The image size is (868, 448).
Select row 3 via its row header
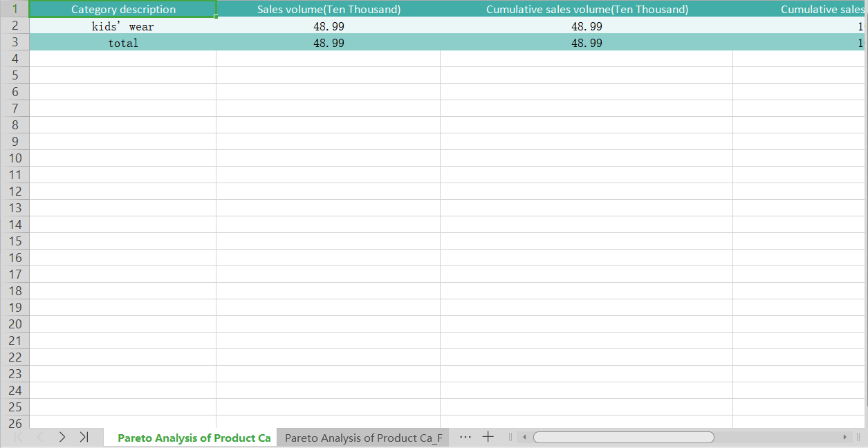click(x=15, y=42)
